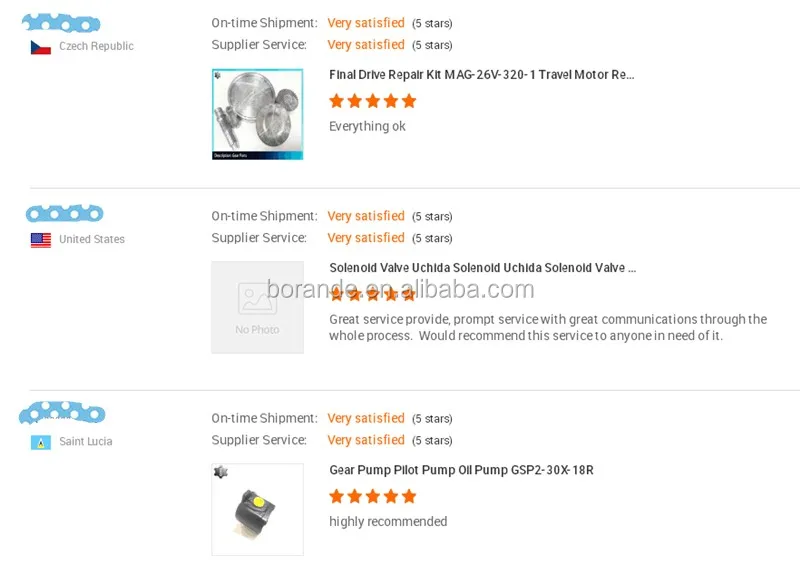Open Final Drive Repair Kit MAG-26V product link
800x574 pixels.
click(481, 75)
